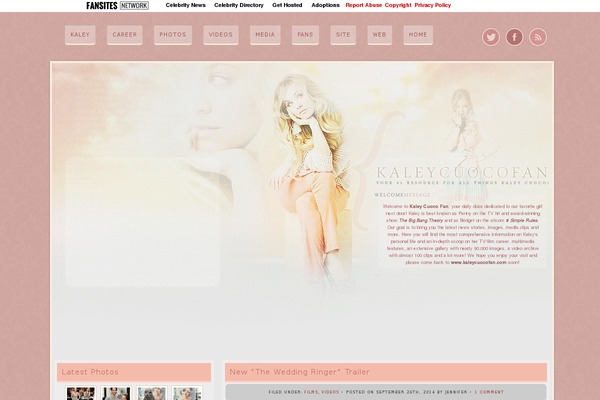Open the first Latest Photos thumbnail
Screen dimensions: 600x400
(81, 393)
